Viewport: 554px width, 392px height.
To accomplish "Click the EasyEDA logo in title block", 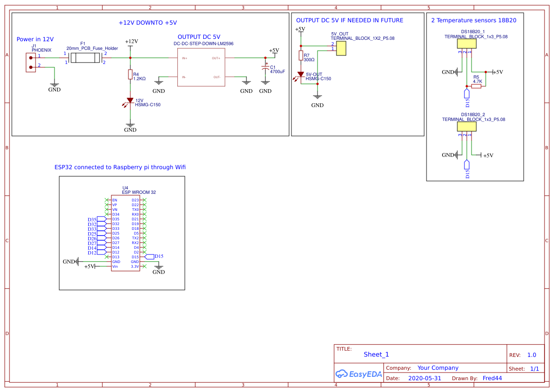I will (x=358, y=374).
